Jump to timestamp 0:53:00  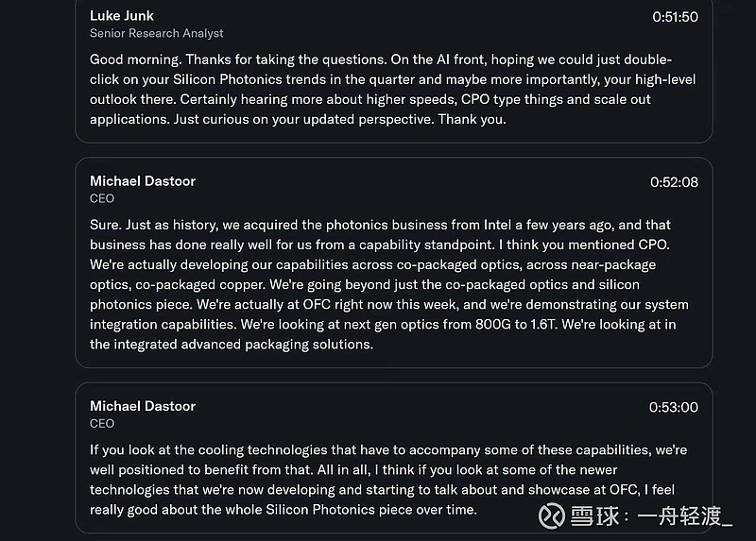674,407
